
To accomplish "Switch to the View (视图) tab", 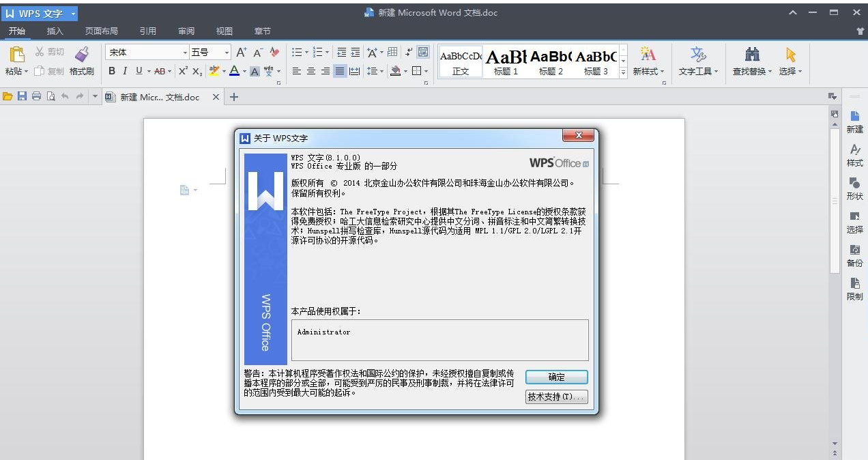I will 224,31.
